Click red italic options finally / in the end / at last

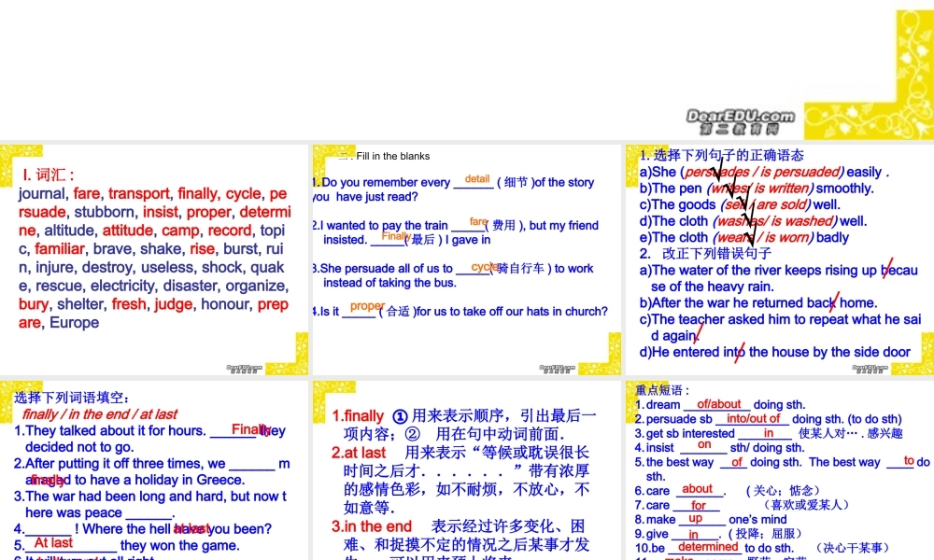coord(100,414)
